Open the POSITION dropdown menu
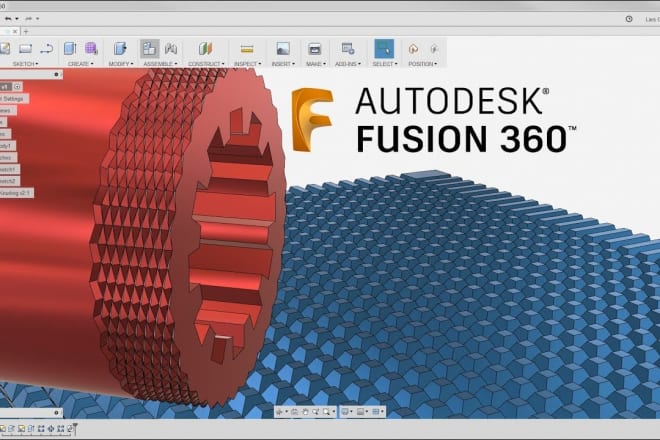660x440 pixels. click(x=423, y=64)
